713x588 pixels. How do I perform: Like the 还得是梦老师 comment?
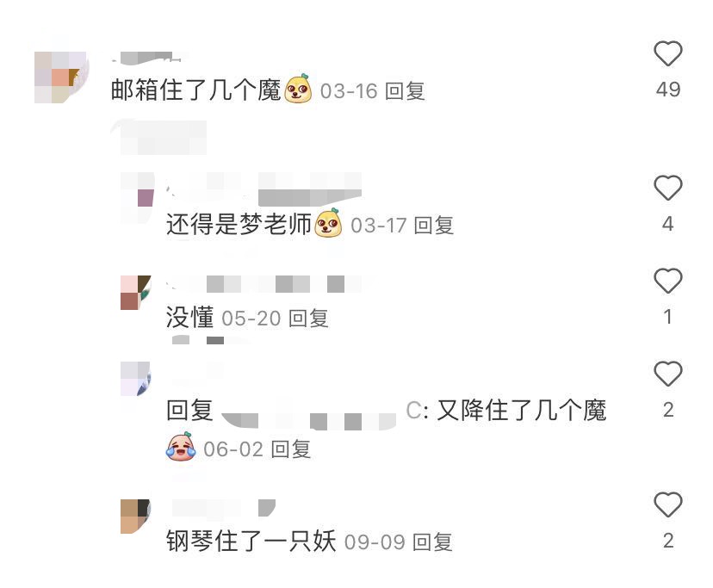coord(668,188)
